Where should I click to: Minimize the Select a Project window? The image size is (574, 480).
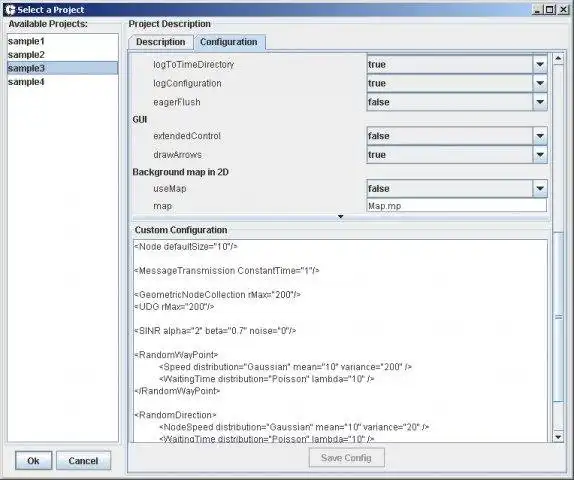point(537,10)
